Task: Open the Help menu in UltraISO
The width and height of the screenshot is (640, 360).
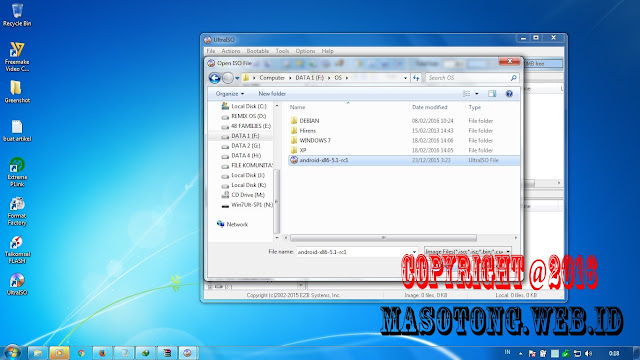Action: [327, 51]
